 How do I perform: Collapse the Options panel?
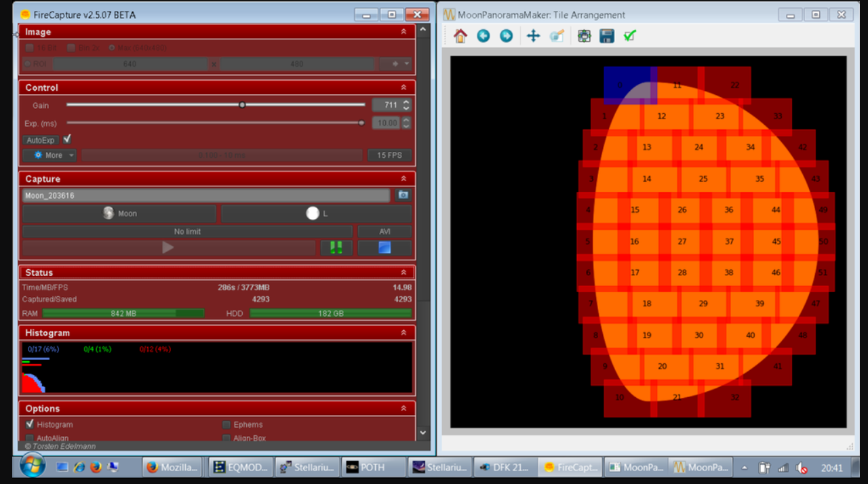[403, 409]
